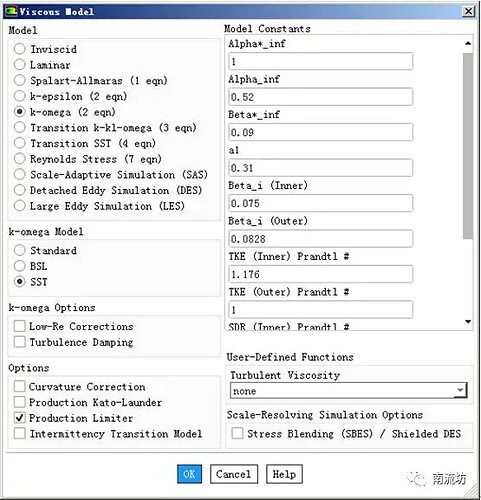
Task: Check Stress Blending (SBES) / Shielded DES
Action: click(237, 433)
